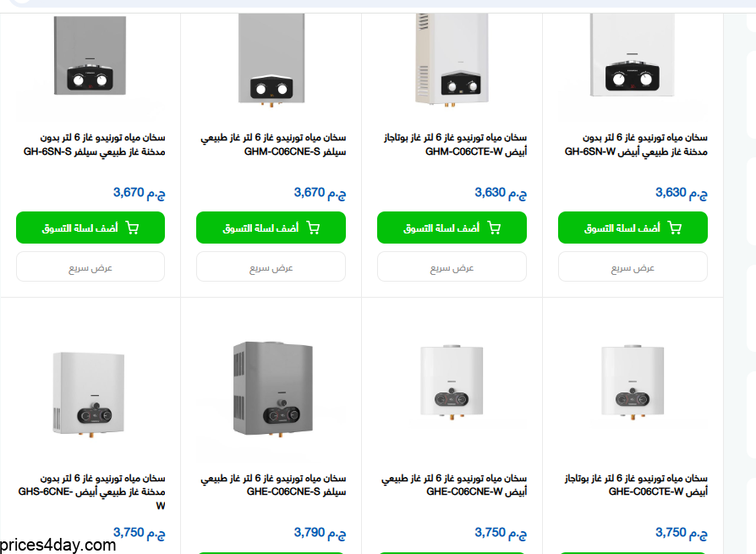Open GH-6SN-S silver heater product image
Viewport: 756px width, 554px height.
pos(90,56)
